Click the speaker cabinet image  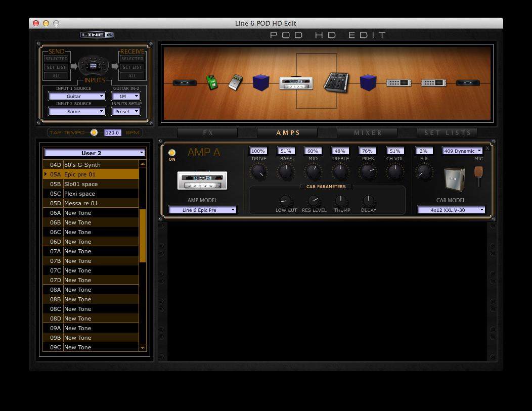pos(454,179)
